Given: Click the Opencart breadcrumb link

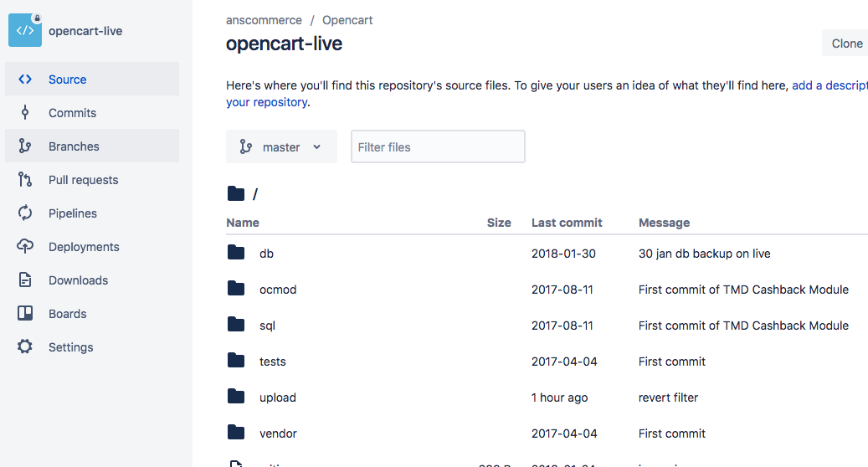Looking at the screenshot, I should [x=347, y=20].
